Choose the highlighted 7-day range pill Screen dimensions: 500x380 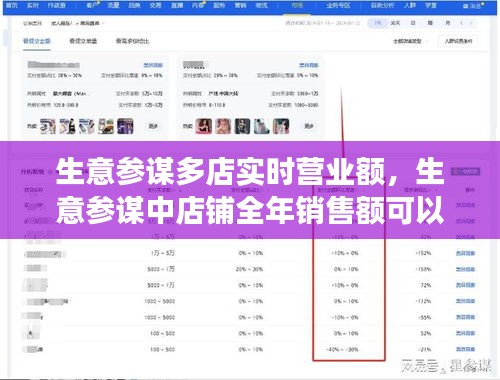point(377,23)
